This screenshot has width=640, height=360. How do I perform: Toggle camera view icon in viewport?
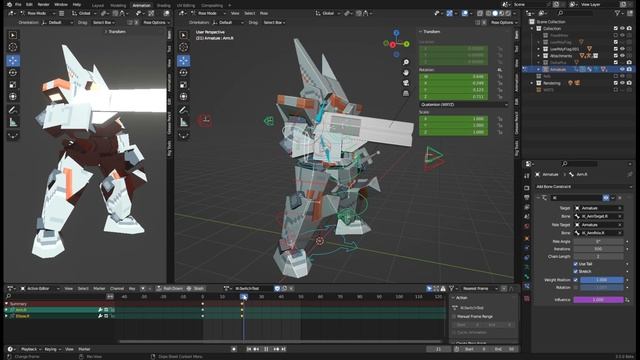(406, 83)
